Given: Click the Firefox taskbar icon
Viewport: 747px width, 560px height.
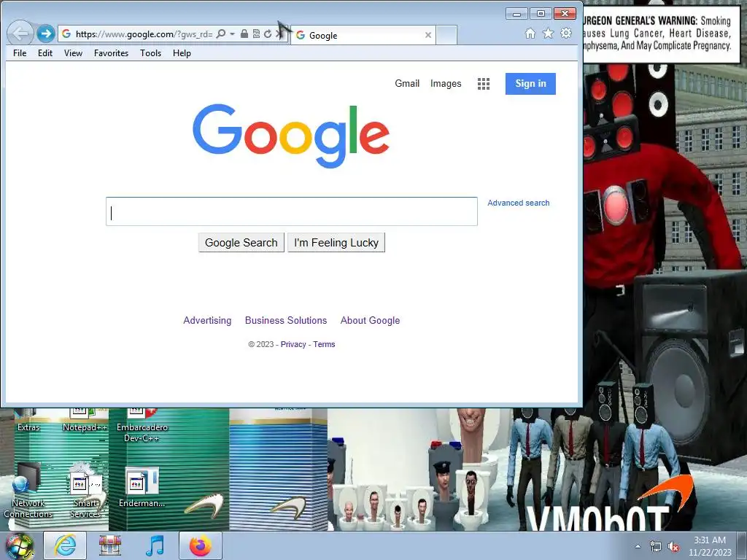Looking at the screenshot, I should [200, 545].
